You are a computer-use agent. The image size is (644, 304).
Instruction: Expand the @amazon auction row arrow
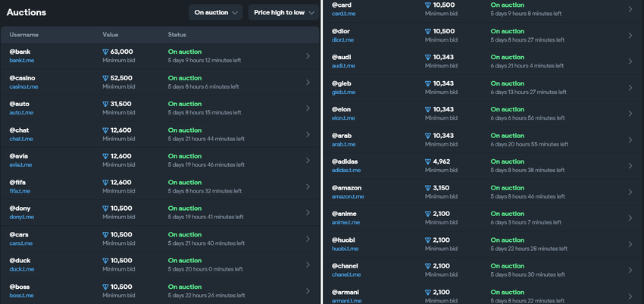click(630, 192)
